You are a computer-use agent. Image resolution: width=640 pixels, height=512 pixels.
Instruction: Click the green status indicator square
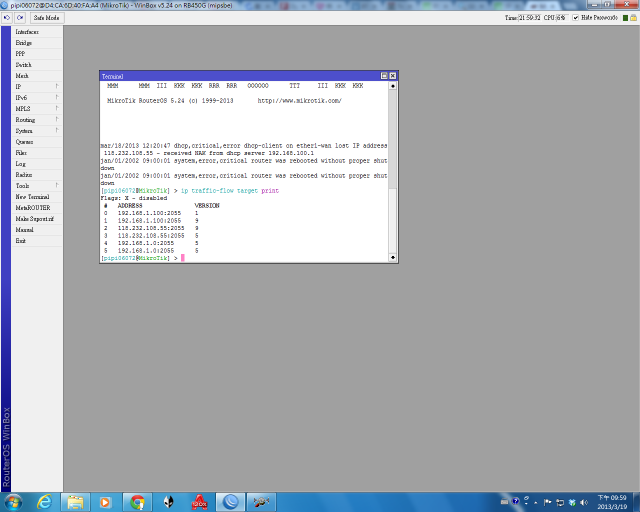[x=625, y=18]
